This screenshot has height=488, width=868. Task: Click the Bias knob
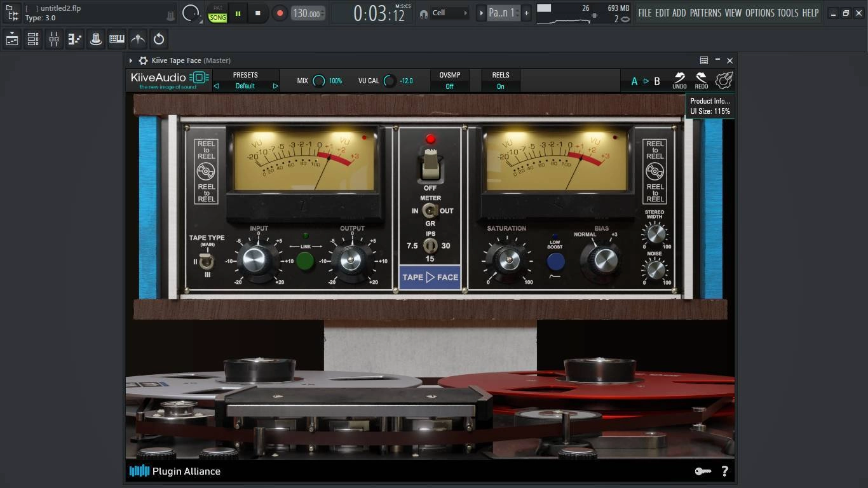pos(601,259)
